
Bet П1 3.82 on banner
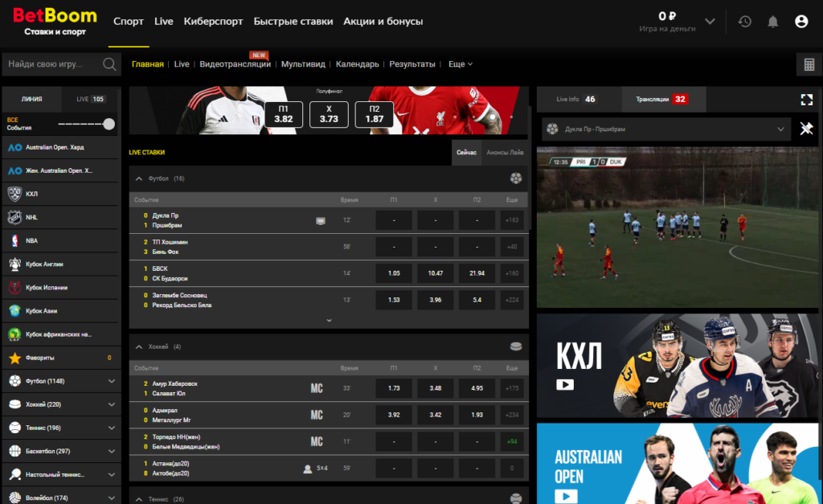pyautogui.click(x=284, y=114)
